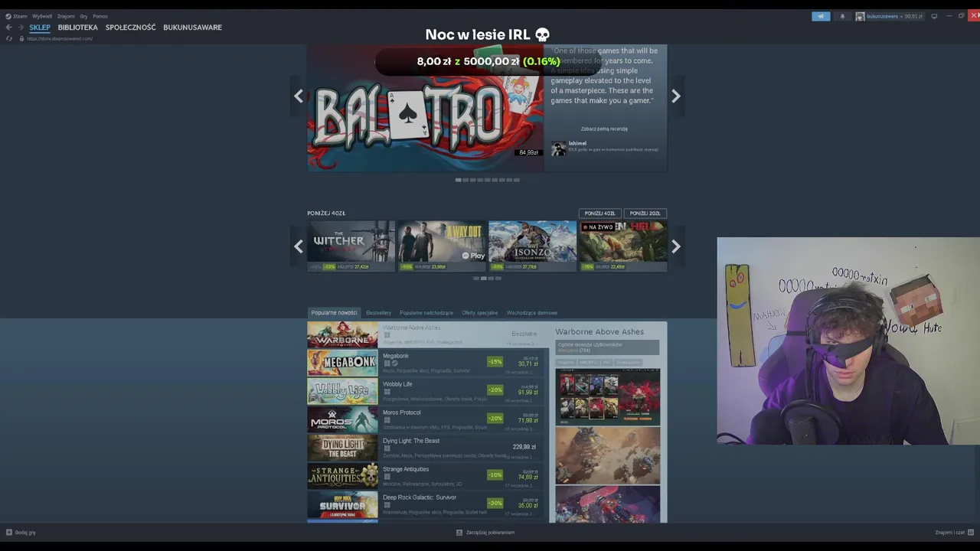This screenshot has height=551, width=980.
Task: Open the notifications bell
Action: (x=842, y=16)
